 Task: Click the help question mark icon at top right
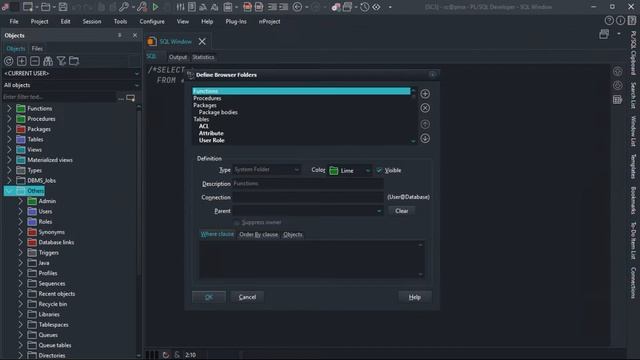(x=609, y=21)
